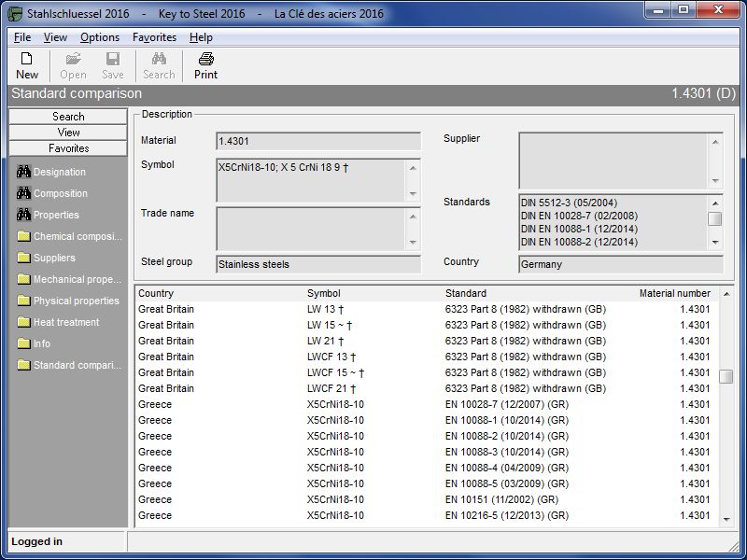
Task: Open the Options menu
Action: pyautogui.click(x=100, y=37)
